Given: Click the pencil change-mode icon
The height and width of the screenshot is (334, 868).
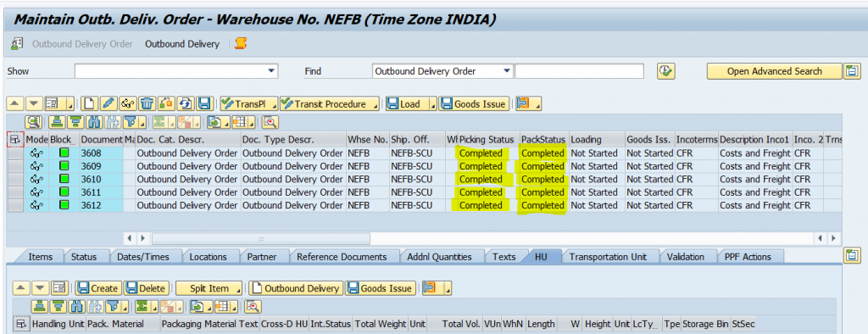Looking at the screenshot, I should coord(108,103).
